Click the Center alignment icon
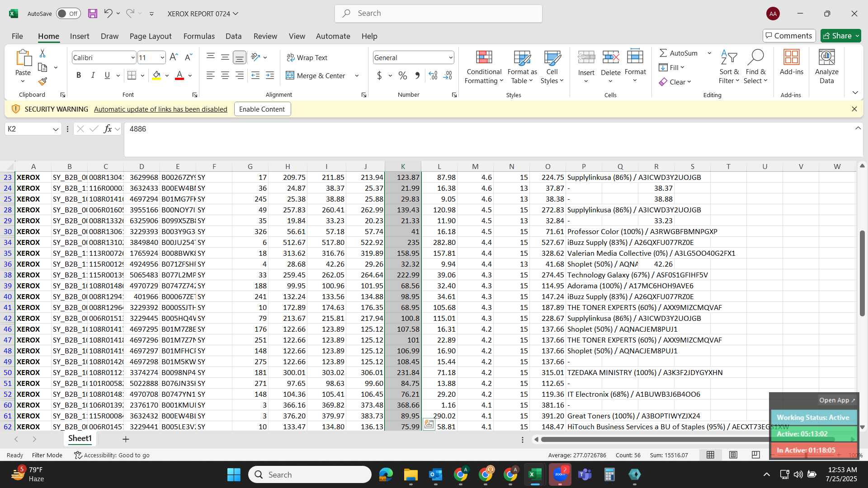Image resolution: width=868 pixels, height=488 pixels. click(225, 75)
